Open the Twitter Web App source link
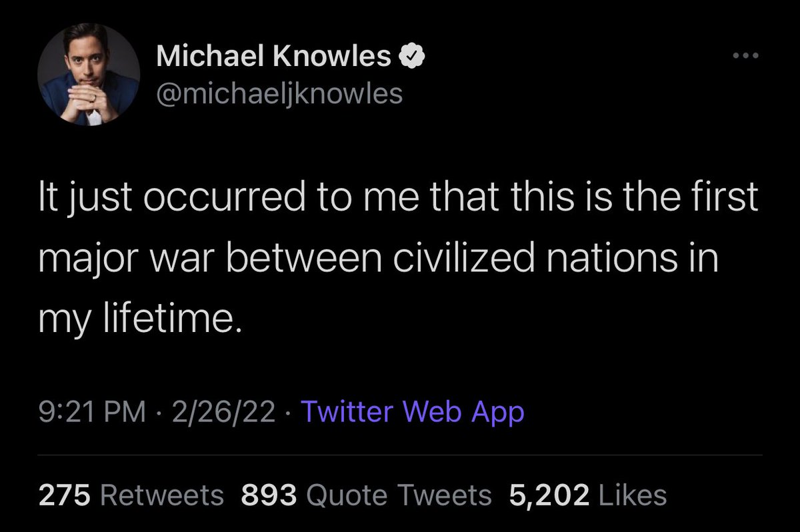The width and height of the screenshot is (800, 532). 412,412
